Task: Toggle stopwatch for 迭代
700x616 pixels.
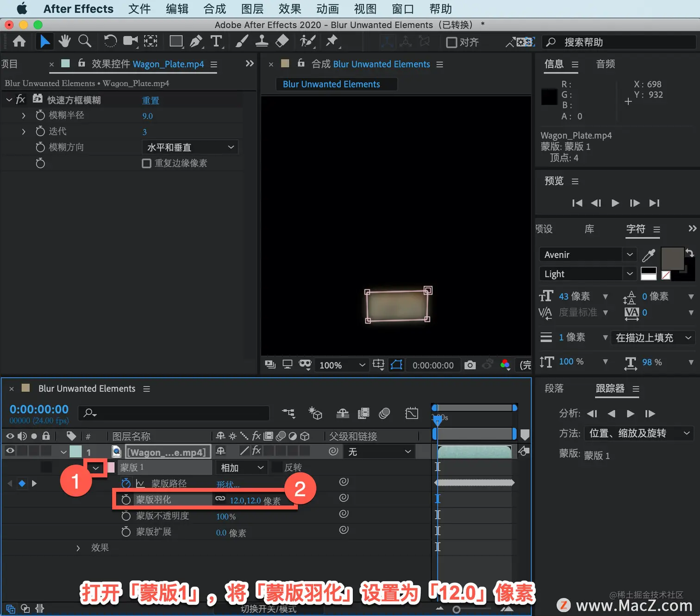Action: pos(40,132)
